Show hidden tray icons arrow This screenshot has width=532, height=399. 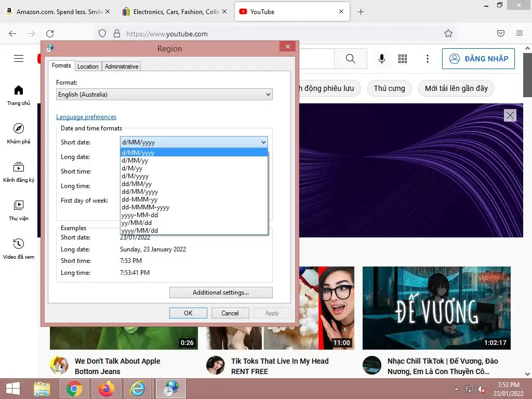[x=456, y=389]
